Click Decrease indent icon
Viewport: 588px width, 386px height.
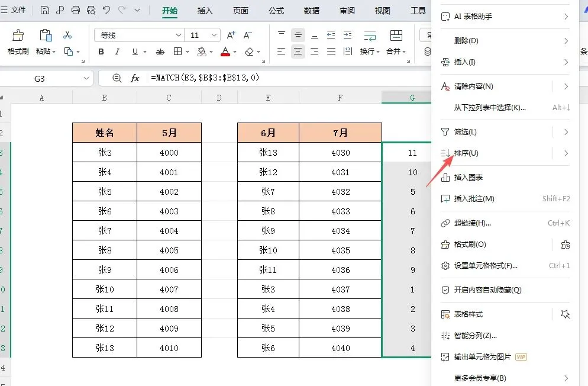[331, 35]
